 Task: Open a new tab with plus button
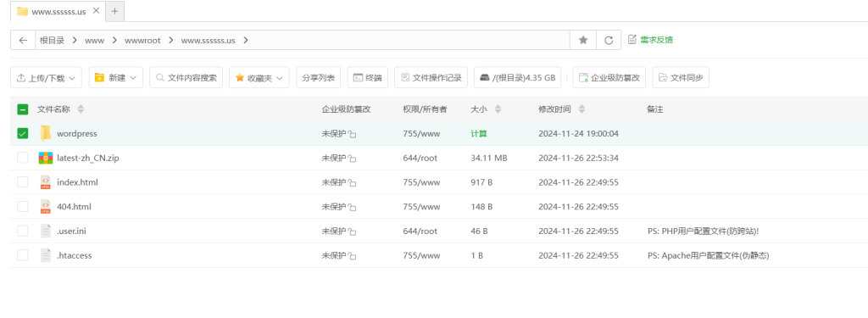pyautogui.click(x=114, y=11)
